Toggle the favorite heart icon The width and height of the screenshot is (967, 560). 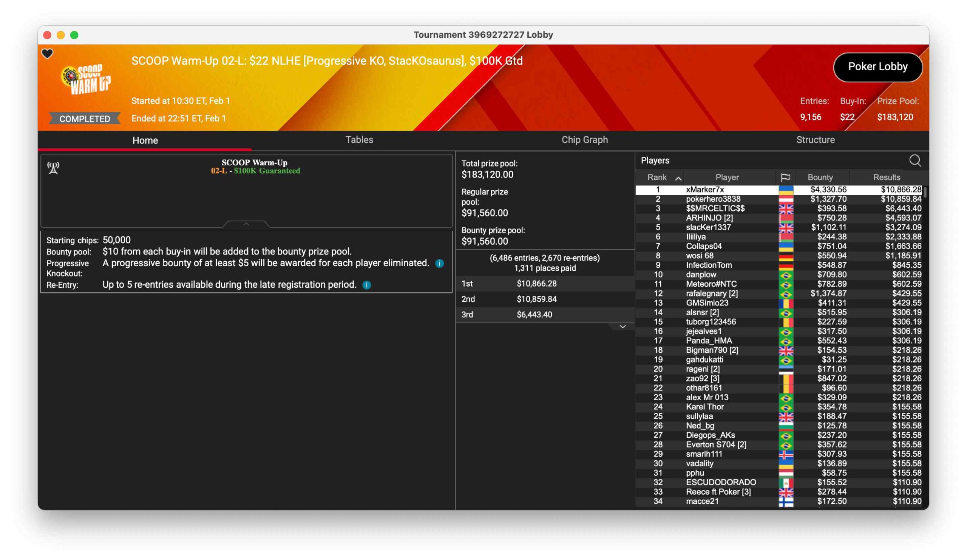[47, 54]
